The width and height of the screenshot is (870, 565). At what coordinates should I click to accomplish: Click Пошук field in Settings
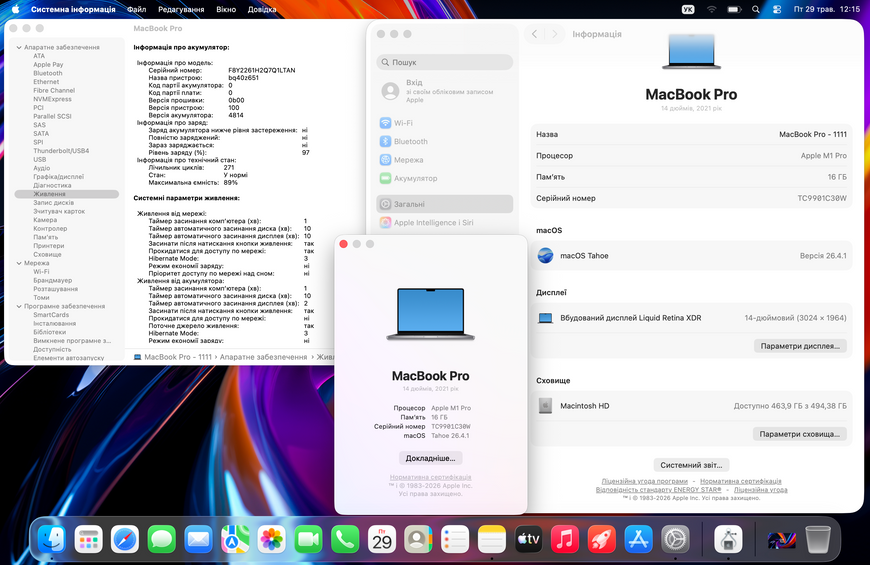(444, 62)
